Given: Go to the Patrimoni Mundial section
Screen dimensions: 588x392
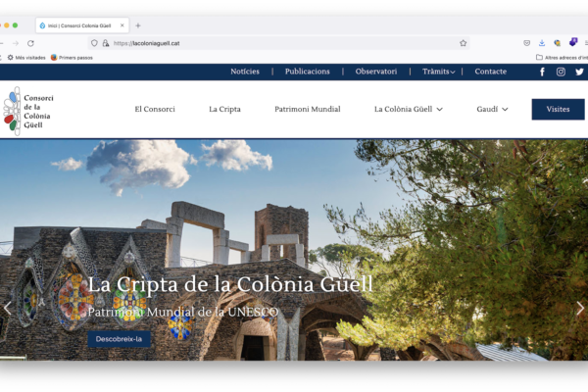Looking at the screenshot, I should tap(307, 110).
